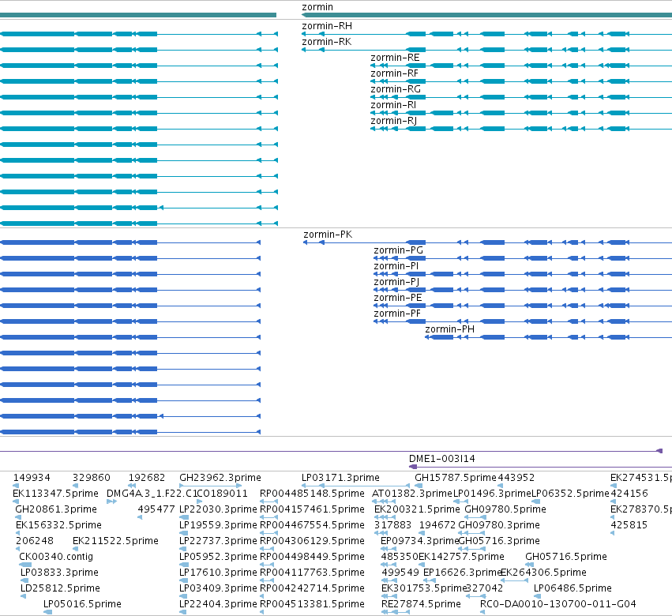Select the GH09780.3prime EST label
672x616 pixels.
499,525
